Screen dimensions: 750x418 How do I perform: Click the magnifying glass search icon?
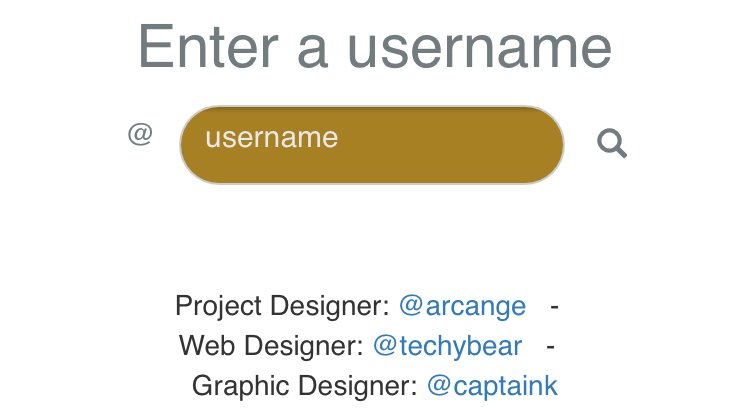pos(612,144)
